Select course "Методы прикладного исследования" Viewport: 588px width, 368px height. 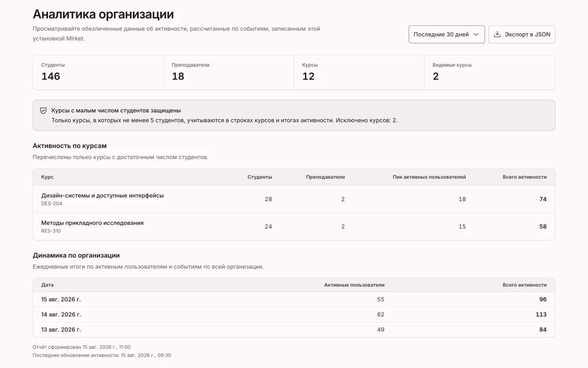(93, 223)
